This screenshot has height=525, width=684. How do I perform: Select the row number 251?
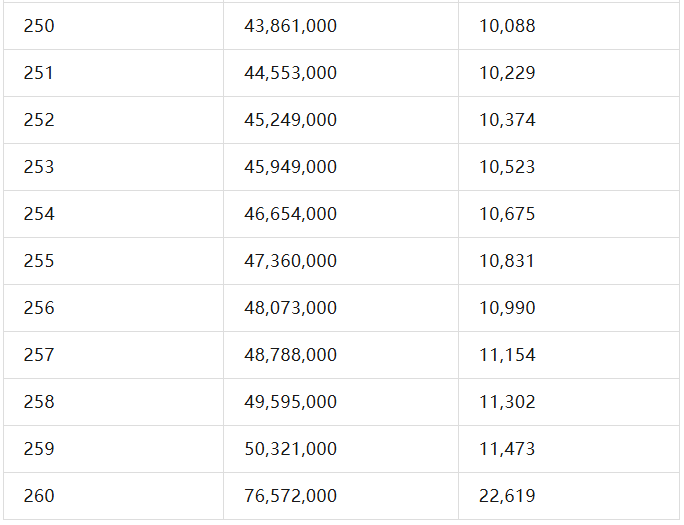[x=40, y=73]
